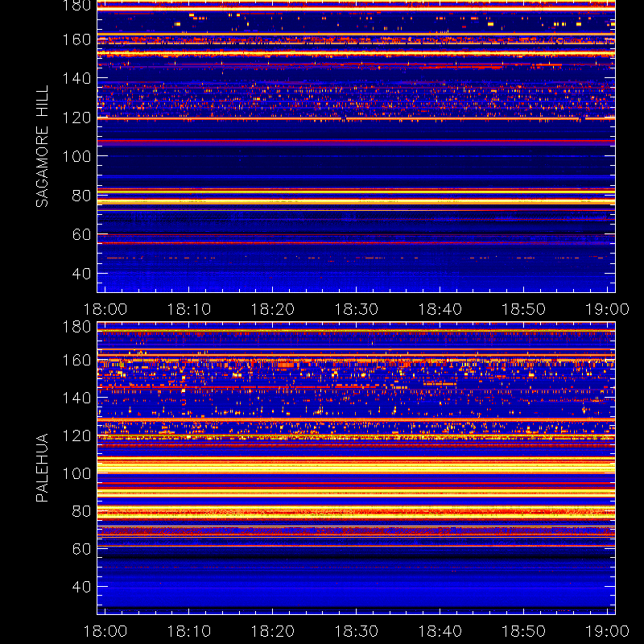Click 18:30 time label under Palehua plot

pos(356,631)
